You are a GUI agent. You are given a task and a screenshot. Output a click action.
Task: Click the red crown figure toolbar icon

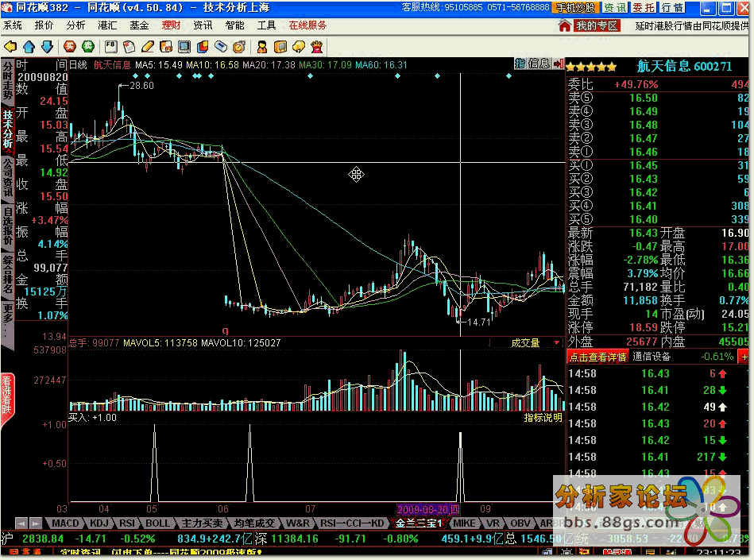click(x=317, y=47)
